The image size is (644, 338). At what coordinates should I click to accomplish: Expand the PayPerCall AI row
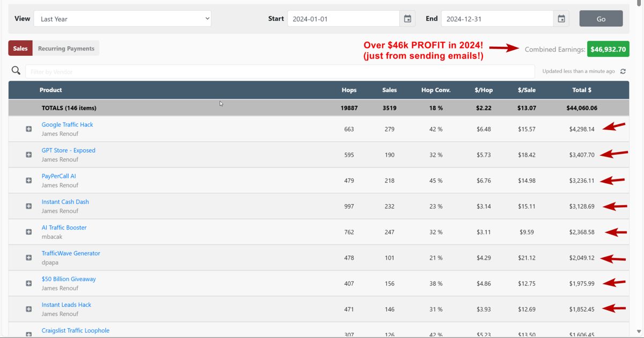click(29, 181)
